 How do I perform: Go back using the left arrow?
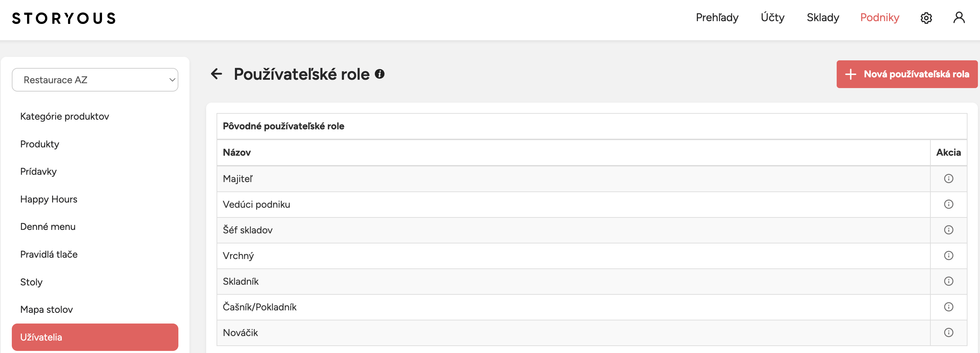point(217,74)
